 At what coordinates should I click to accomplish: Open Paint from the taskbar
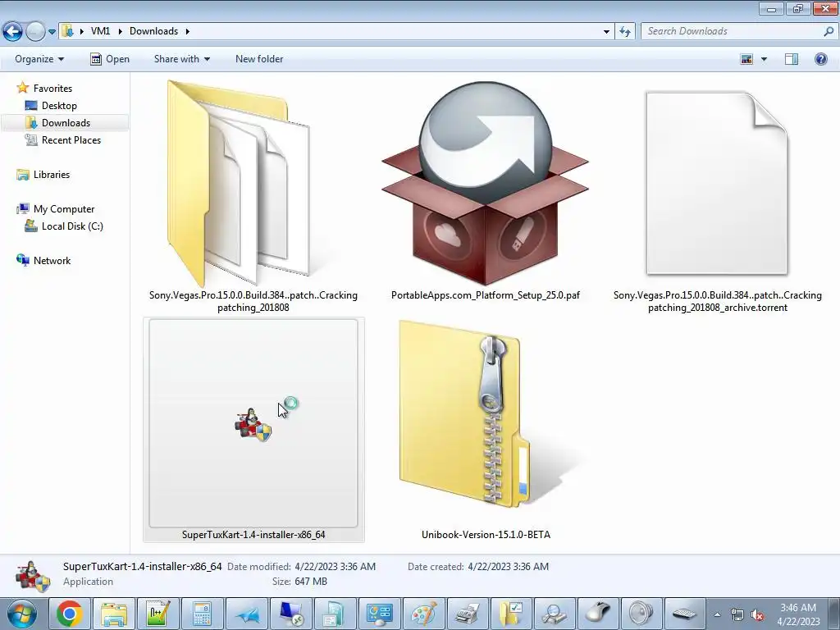[423, 614]
